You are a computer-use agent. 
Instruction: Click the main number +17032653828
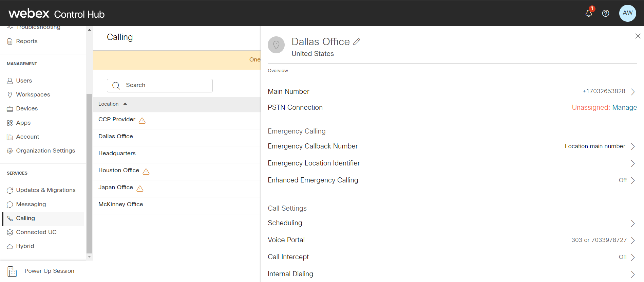point(604,91)
